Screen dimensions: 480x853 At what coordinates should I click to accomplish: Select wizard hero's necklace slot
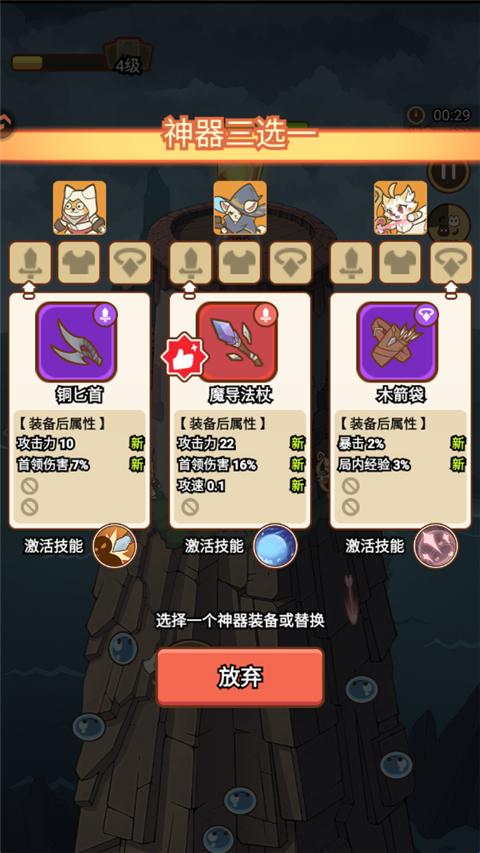pyautogui.click(x=291, y=263)
